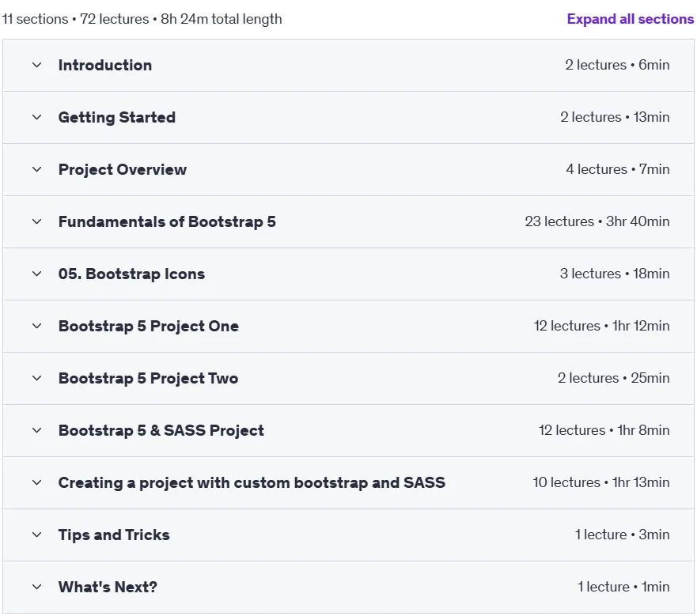The width and height of the screenshot is (697, 616).
Task: Open the Fundamentals of Bootstrap 5 chevron
Action: [x=37, y=221]
